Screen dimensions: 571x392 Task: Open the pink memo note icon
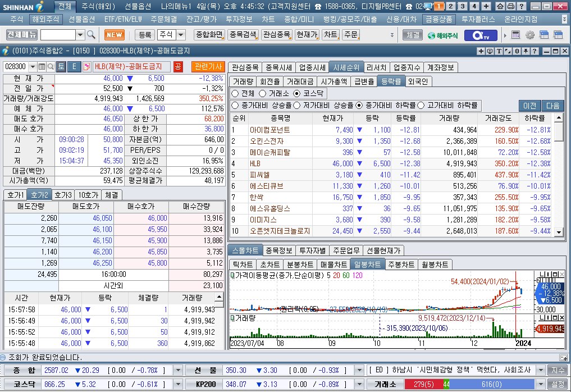86,67
